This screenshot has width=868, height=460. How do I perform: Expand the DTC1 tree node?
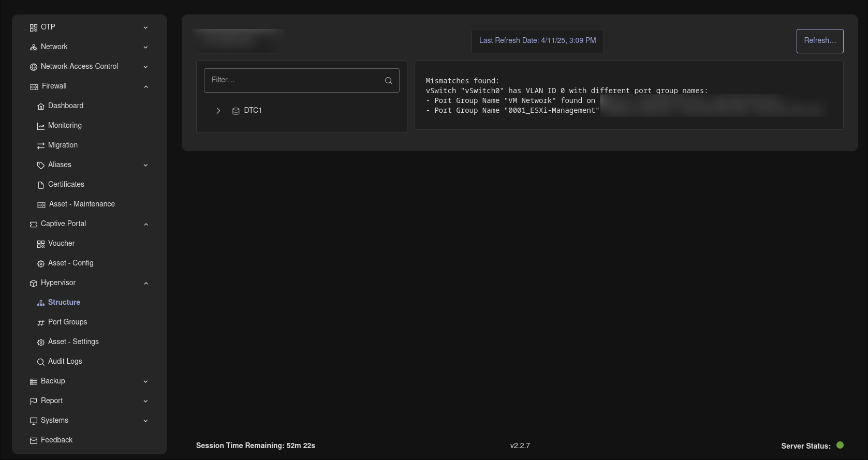(218, 111)
